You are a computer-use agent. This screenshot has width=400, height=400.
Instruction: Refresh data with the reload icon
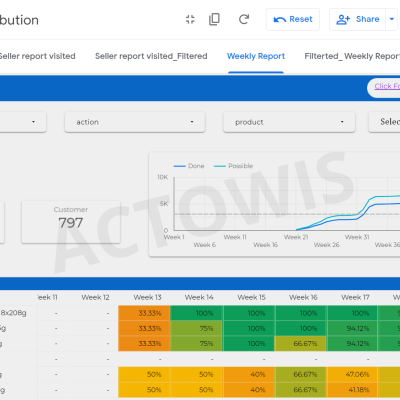[244, 19]
